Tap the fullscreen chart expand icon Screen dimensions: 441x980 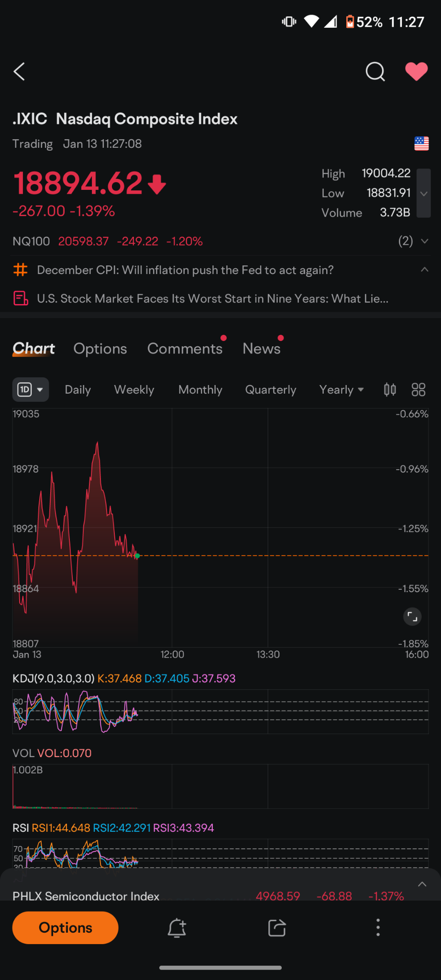[x=412, y=617]
